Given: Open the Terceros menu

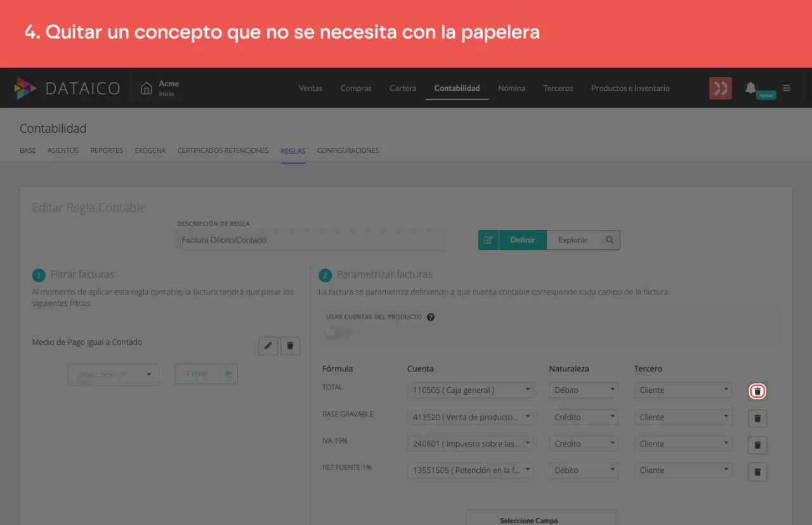Looking at the screenshot, I should tap(558, 88).
